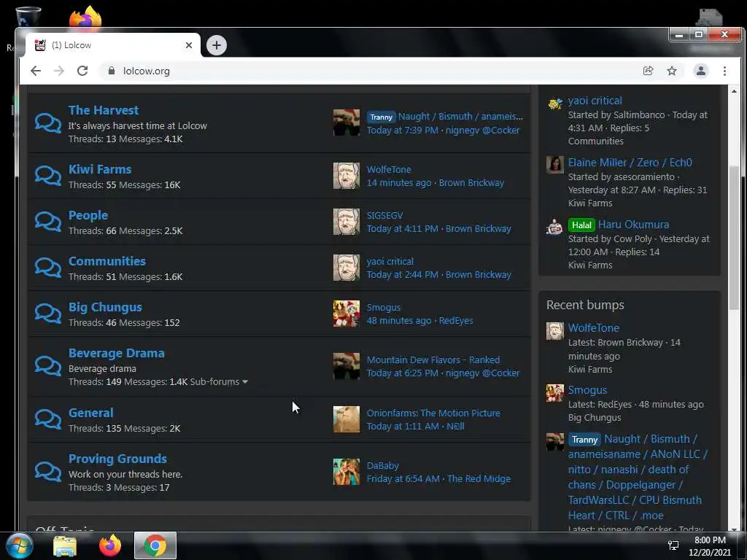Image resolution: width=747 pixels, height=560 pixels.
Task: Click Haru Okumura thread avatar in sidebar
Action: click(x=554, y=227)
